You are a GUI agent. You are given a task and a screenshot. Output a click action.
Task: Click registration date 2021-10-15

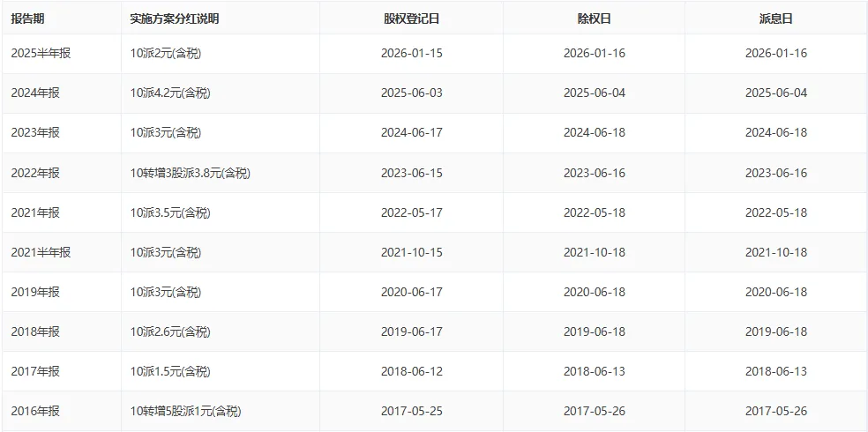point(412,252)
